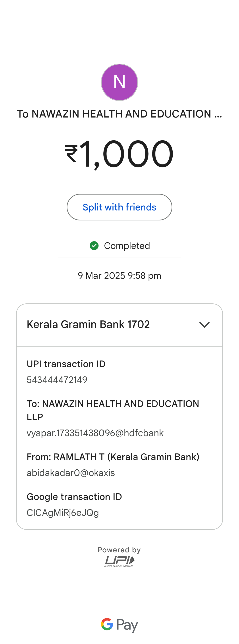Click the sender UPI address abidakadar0@okaxis
The height and width of the screenshot is (644, 239).
tap(71, 473)
